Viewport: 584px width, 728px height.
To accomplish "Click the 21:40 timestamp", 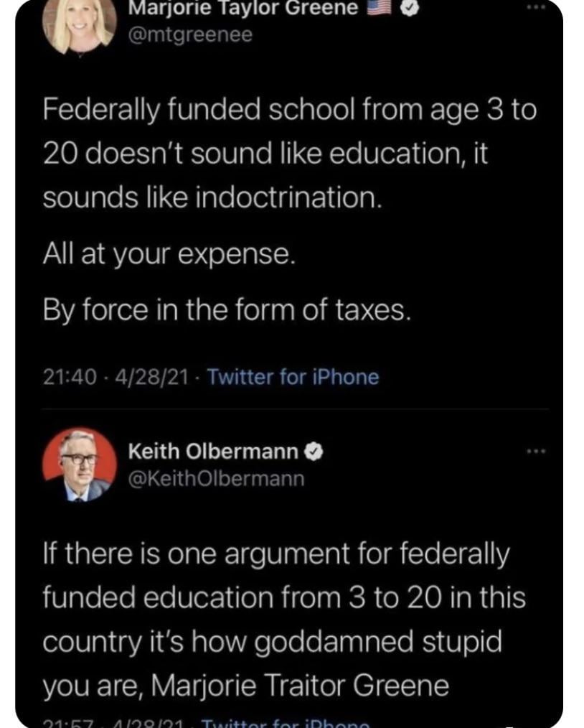I will click(70, 376).
